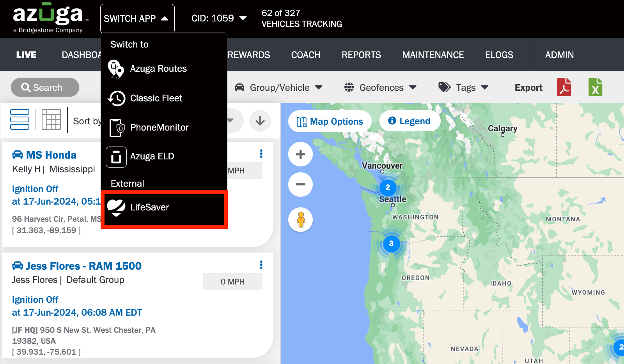Go to the LIVE tab
Viewport: 624px width, 364px height.
pyautogui.click(x=27, y=55)
